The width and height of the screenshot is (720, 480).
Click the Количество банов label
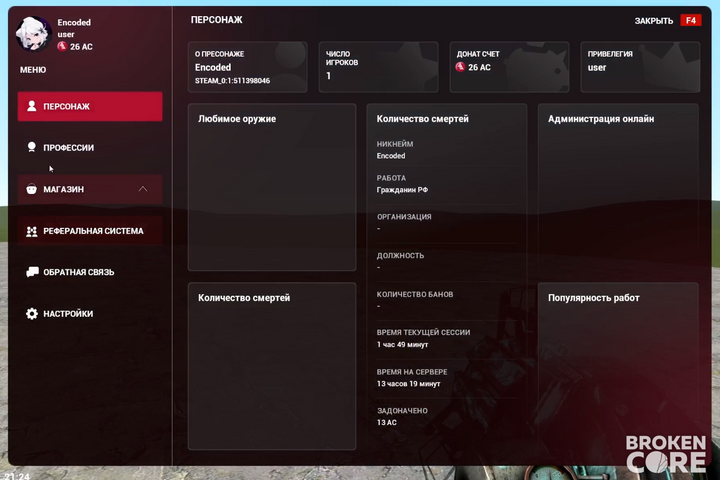[x=415, y=294]
